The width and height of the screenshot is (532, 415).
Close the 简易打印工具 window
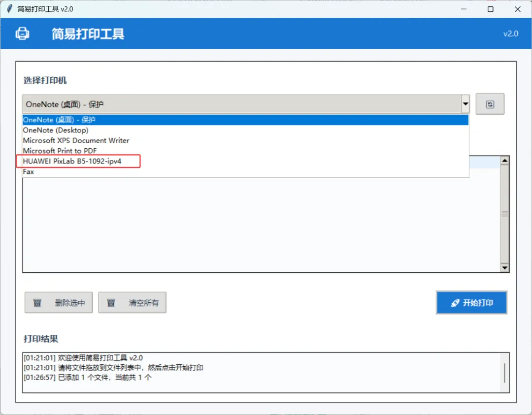(x=517, y=9)
